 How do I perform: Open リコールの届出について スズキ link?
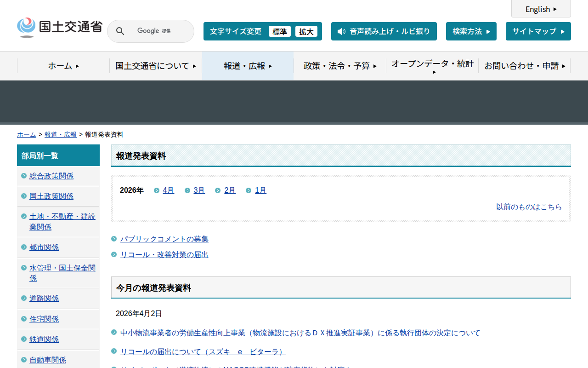click(203, 351)
